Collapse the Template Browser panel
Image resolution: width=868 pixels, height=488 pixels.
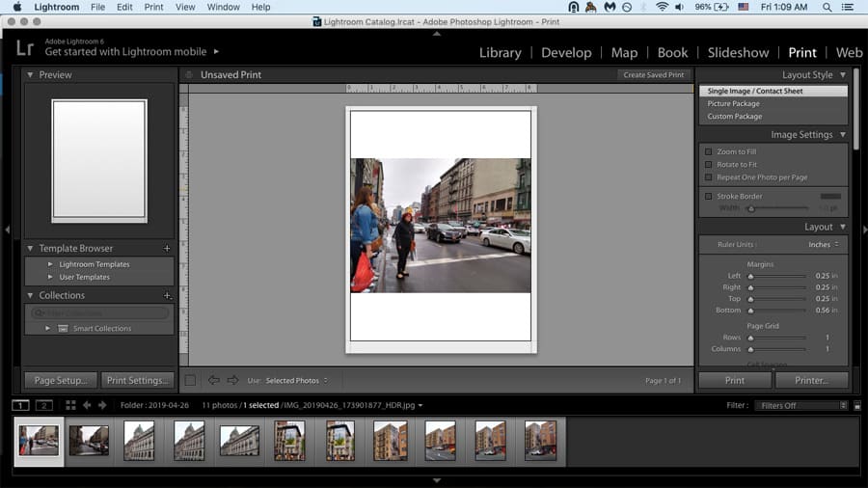click(30, 249)
